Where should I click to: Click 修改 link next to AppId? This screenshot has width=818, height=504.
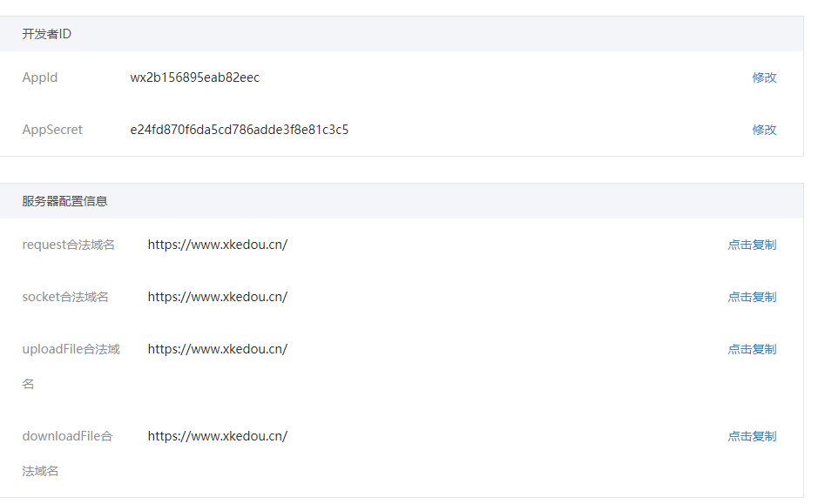[x=764, y=77]
